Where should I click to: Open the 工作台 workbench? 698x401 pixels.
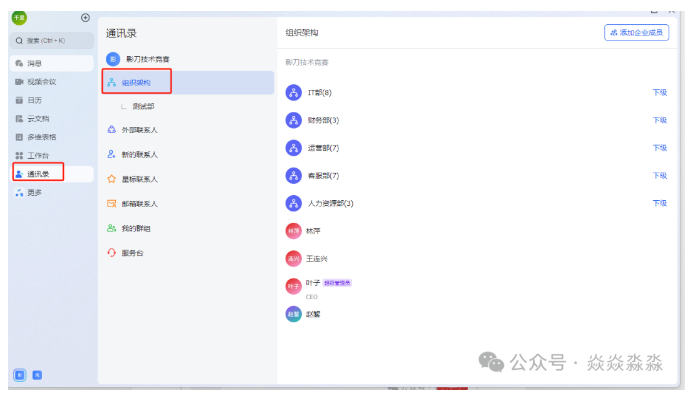click(x=52, y=156)
